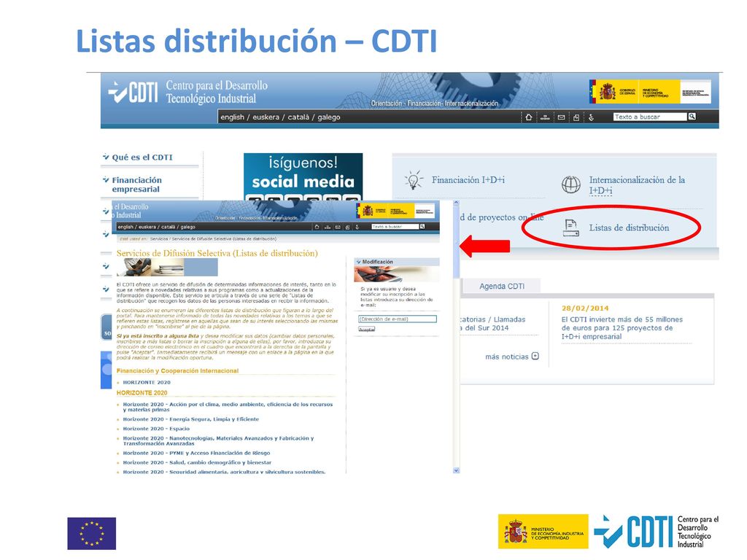Switch language to galego in the main header
Screen dimensions: 747x560
(329, 117)
